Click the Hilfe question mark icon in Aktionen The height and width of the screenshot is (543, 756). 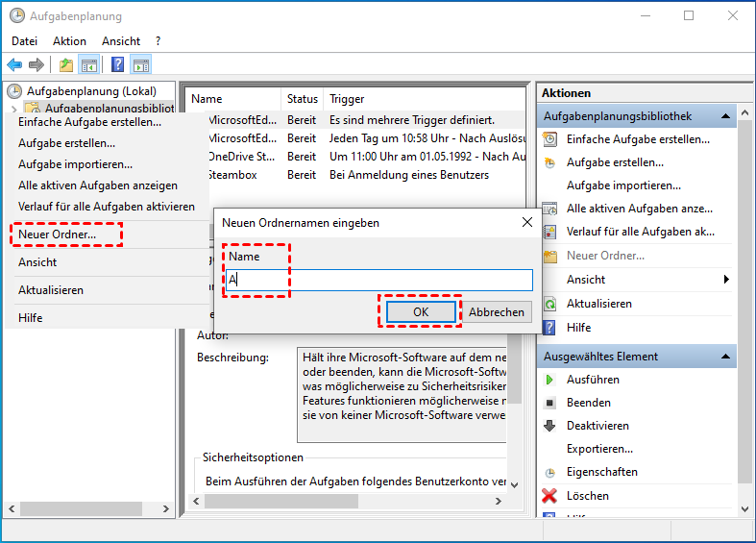[x=549, y=328]
